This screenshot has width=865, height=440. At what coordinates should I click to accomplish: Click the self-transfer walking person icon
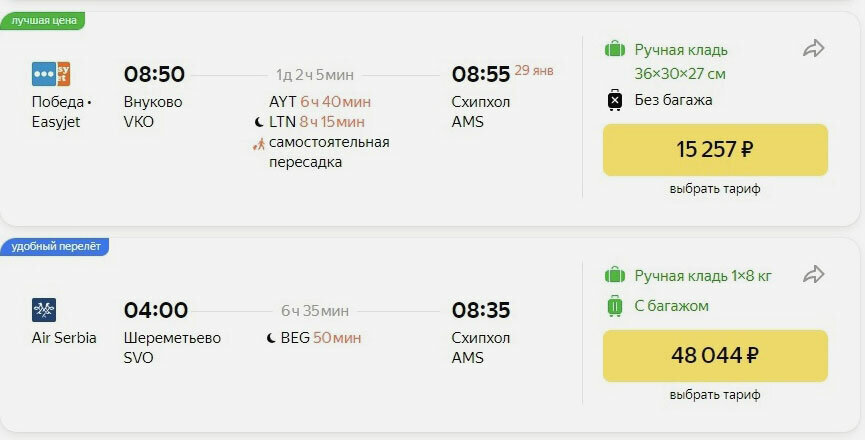point(258,144)
